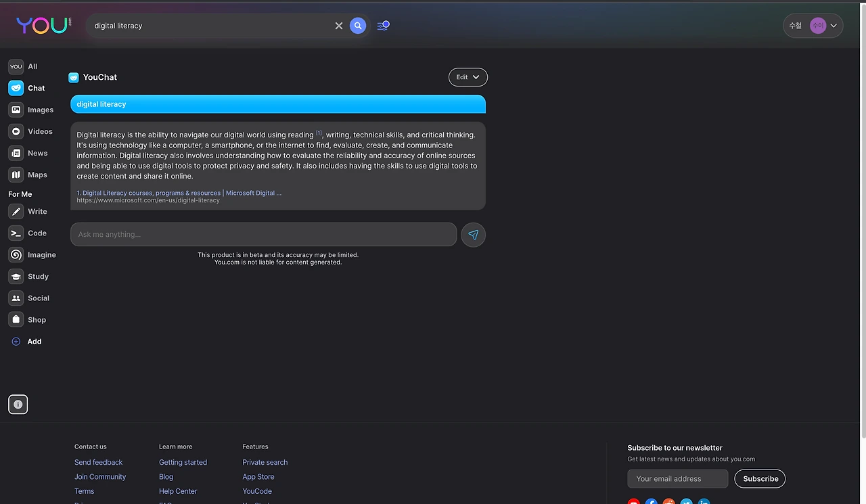Open the Terms footer link
Viewport: 866px width, 504px height.
[x=85, y=491]
